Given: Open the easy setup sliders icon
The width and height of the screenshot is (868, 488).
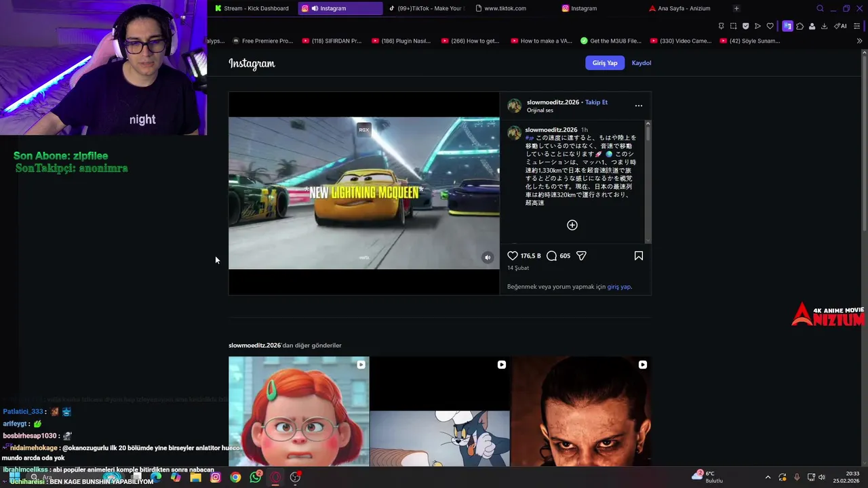Looking at the screenshot, I should pyautogui.click(x=857, y=26).
